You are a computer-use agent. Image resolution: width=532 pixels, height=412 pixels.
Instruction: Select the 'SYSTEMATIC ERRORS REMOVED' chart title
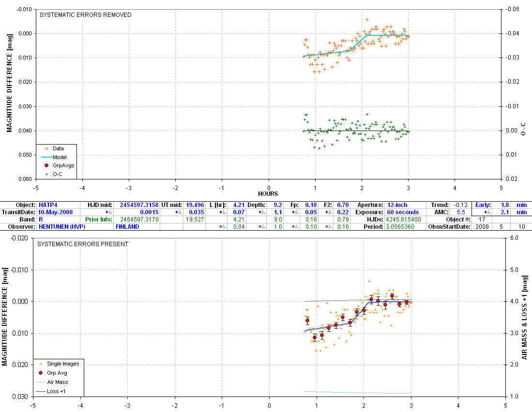click(x=86, y=15)
